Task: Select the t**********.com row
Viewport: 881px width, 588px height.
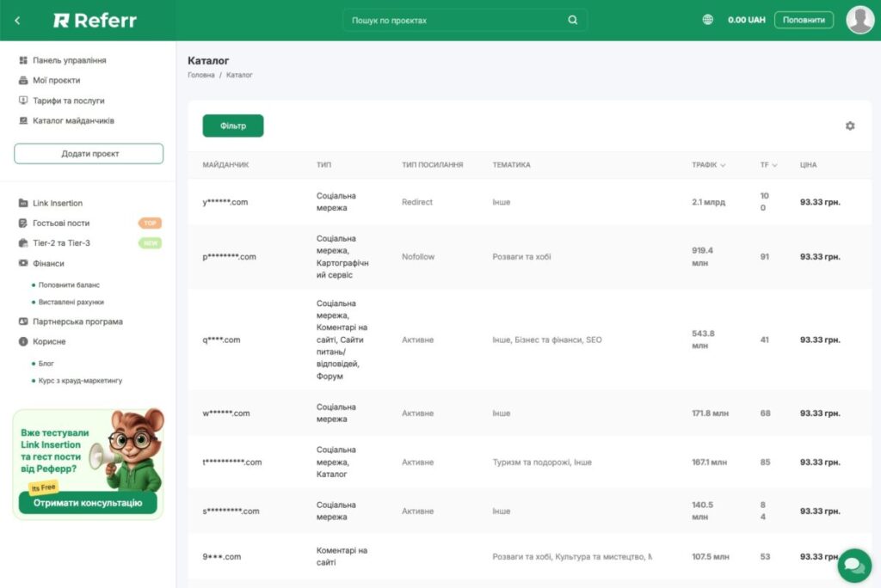Action: (x=529, y=462)
